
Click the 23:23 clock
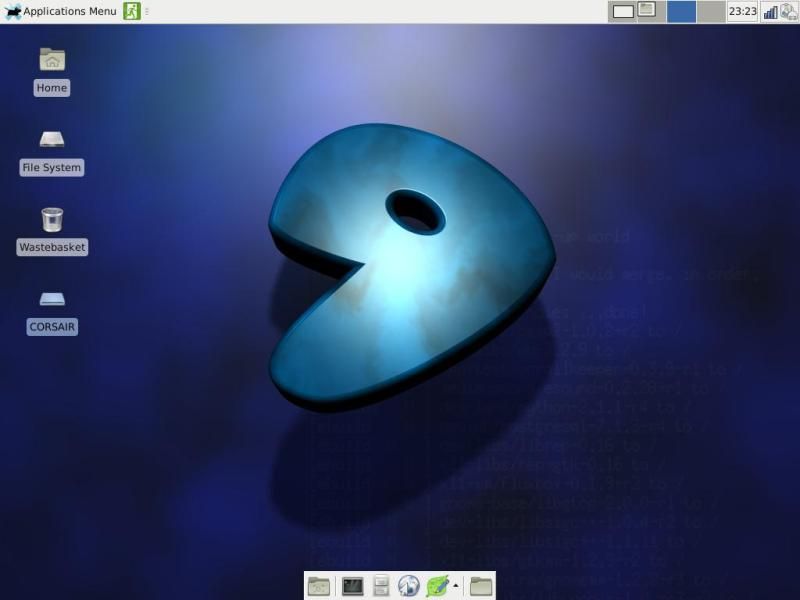coord(742,11)
